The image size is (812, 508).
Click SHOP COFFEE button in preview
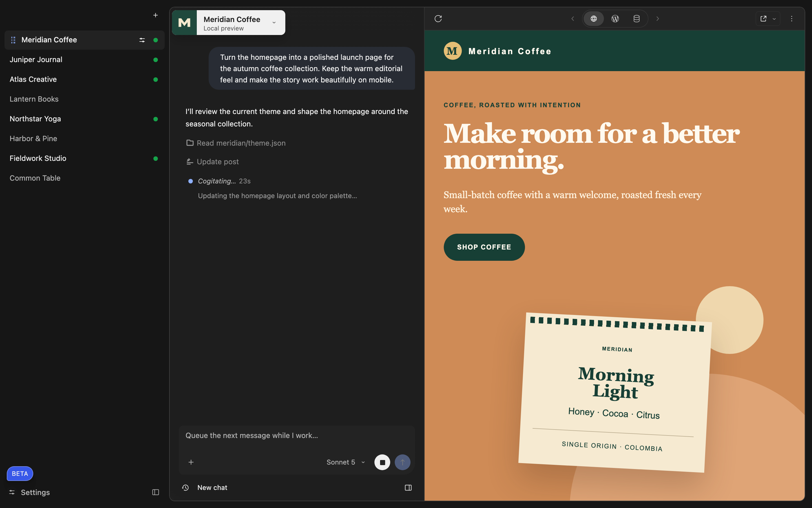pyautogui.click(x=484, y=247)
